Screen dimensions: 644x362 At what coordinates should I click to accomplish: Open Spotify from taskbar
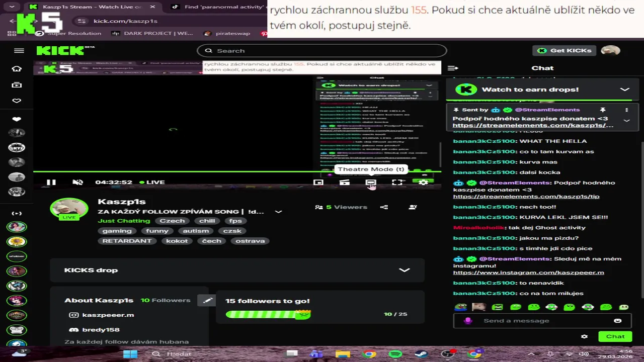coord(395,354)
